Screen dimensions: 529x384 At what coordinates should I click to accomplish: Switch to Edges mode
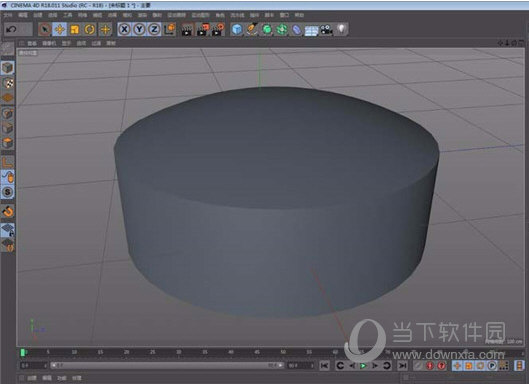(x=7, y=128)
